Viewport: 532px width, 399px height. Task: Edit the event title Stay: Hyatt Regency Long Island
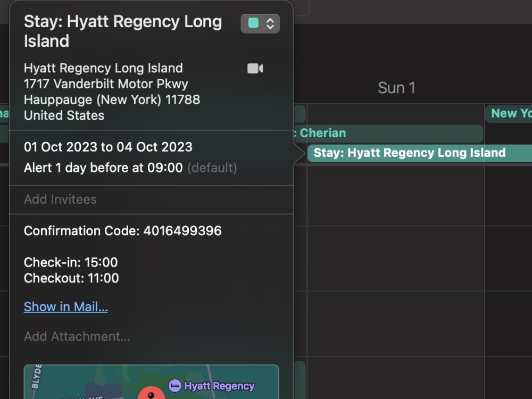pos(123,31)
